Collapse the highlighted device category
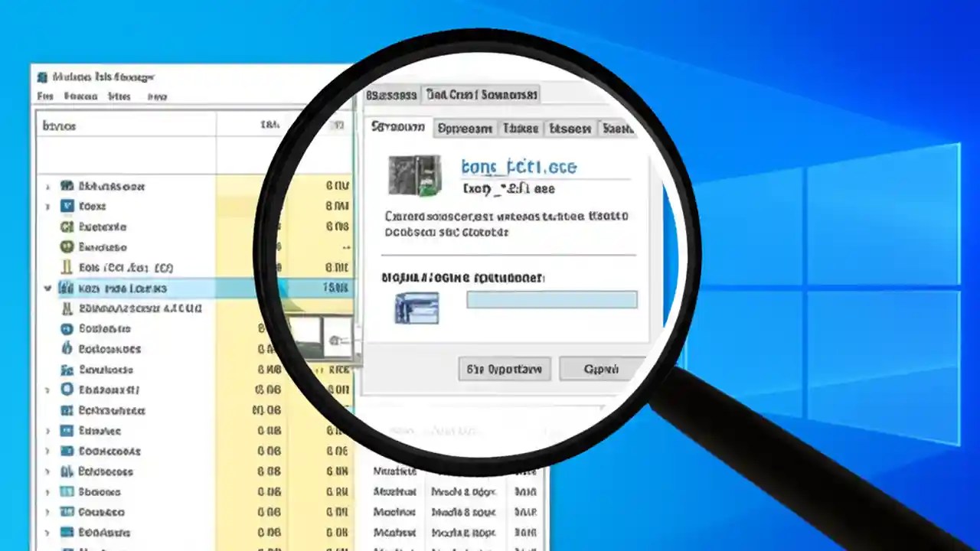The image size is (980, 551). pos(48,288)
